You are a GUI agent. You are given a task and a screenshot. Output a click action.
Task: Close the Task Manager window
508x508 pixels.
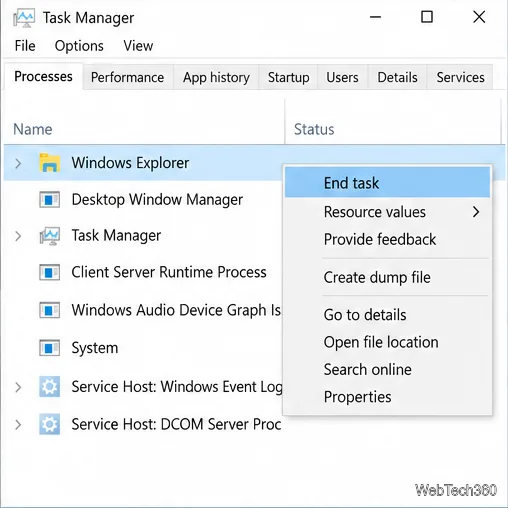coord(479,17)
